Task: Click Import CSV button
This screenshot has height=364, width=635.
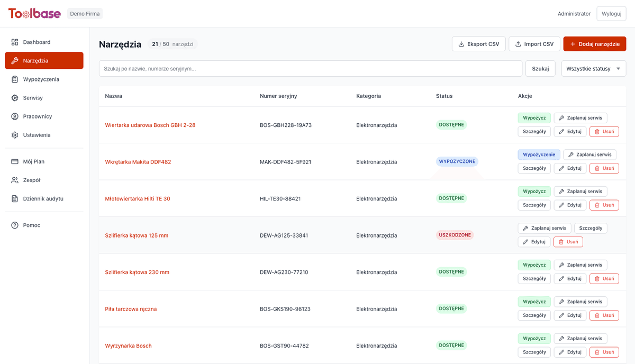Action: (534, 44)
